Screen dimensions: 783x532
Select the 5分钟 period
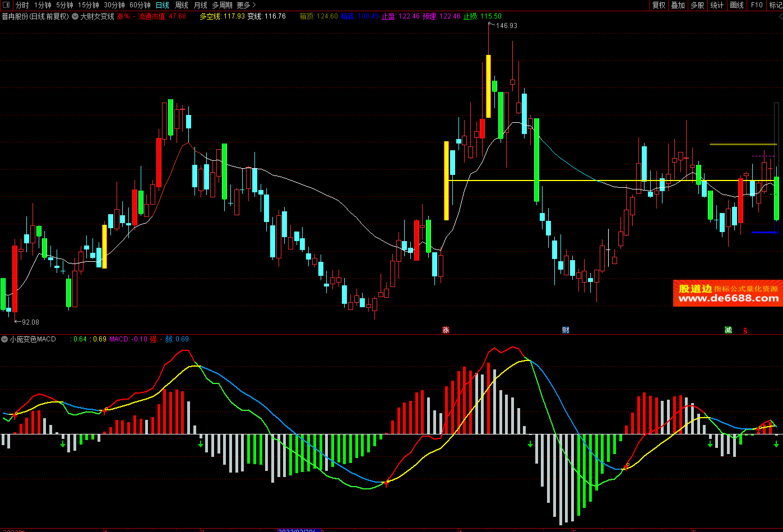[64, 5]
